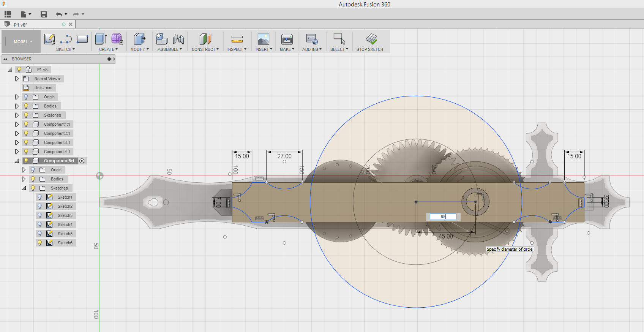Click the Units: mm tree item
Viewport: 644px width, 332px height.
click(x=43, y=88)
